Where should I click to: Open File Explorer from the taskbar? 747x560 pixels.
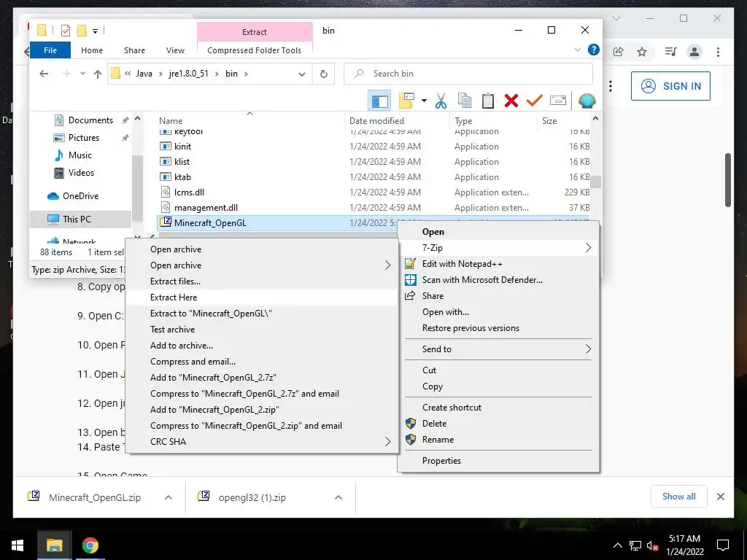[54, 545]
